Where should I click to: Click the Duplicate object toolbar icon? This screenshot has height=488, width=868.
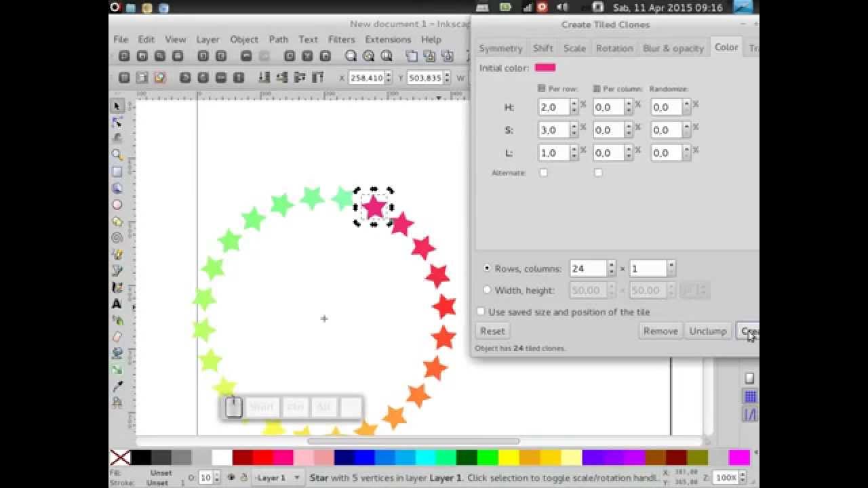[412, 56]
